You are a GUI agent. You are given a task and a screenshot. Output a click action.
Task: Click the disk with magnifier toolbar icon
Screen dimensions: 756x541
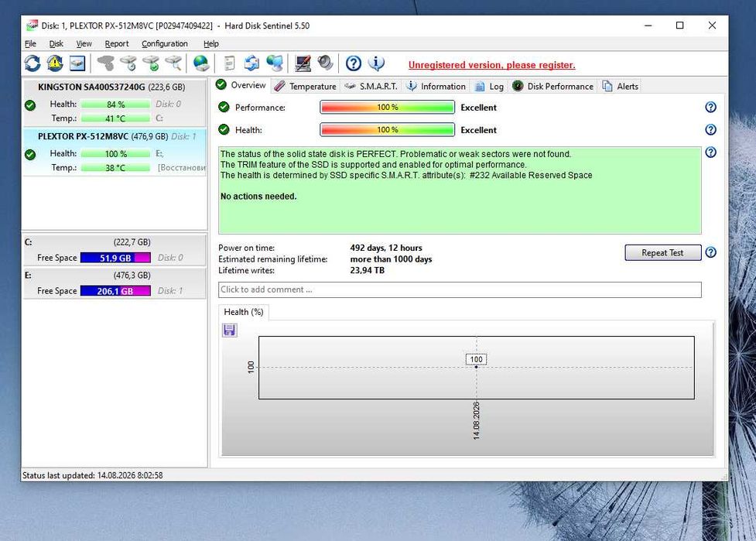(x=173, y=63)
